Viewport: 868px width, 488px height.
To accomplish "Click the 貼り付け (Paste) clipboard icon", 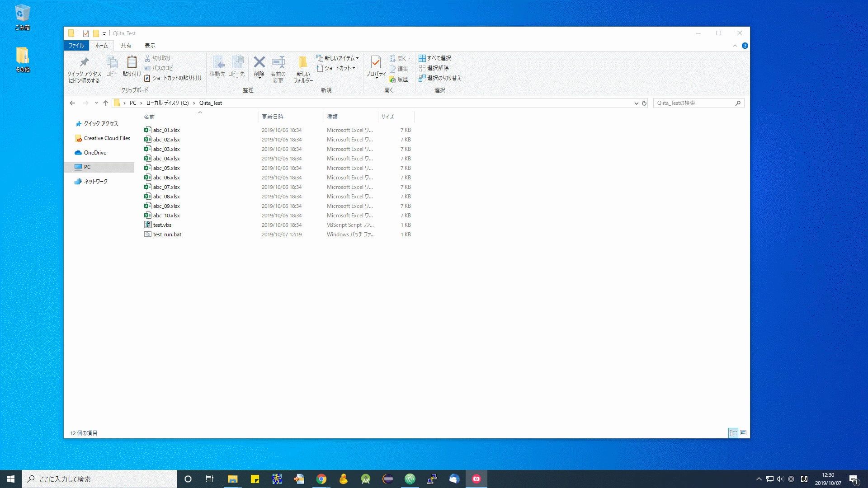I will [132, 66].
